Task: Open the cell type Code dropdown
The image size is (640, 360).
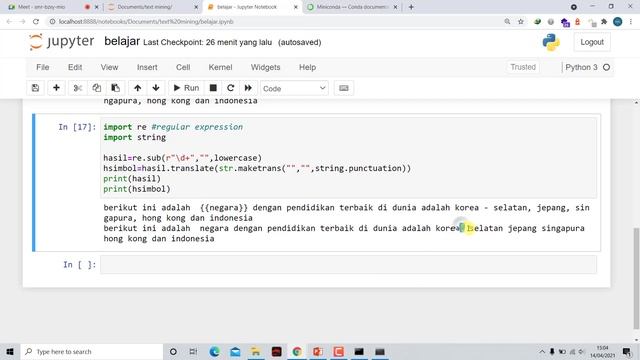Action: tap(294, 89)
